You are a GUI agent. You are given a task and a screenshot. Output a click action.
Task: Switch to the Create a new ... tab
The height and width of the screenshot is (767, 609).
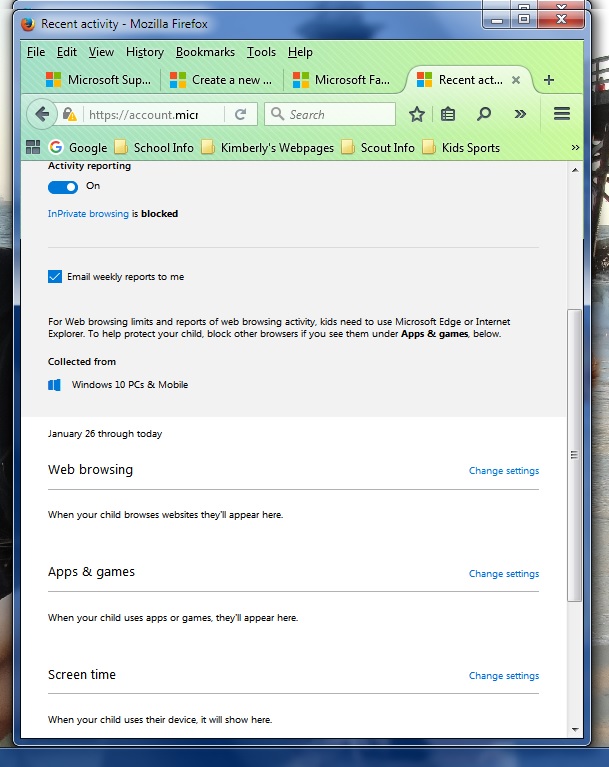pos(221,80)
